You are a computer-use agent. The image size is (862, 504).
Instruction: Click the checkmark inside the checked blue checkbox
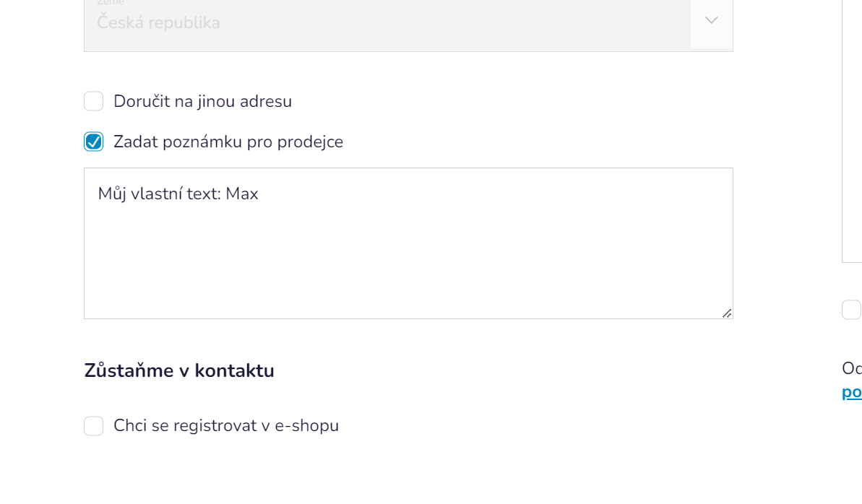click(x=94, y=142)
